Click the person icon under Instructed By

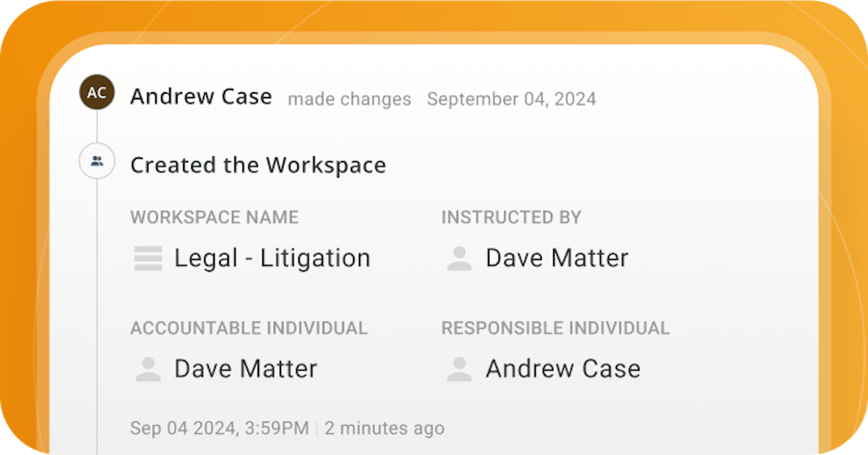click(459, 258)
